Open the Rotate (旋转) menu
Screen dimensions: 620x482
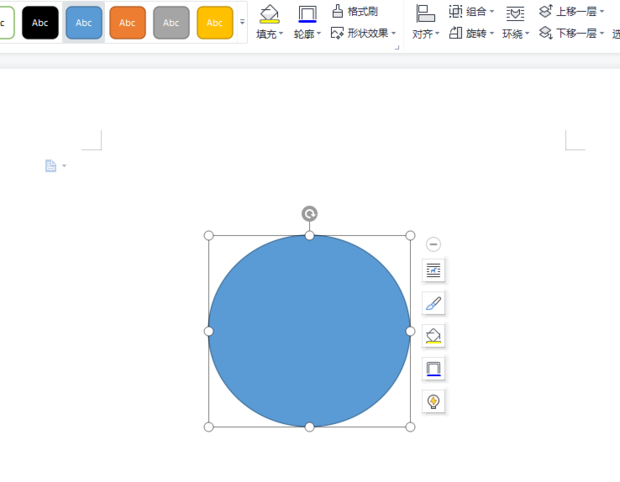(x=471, y=33)
